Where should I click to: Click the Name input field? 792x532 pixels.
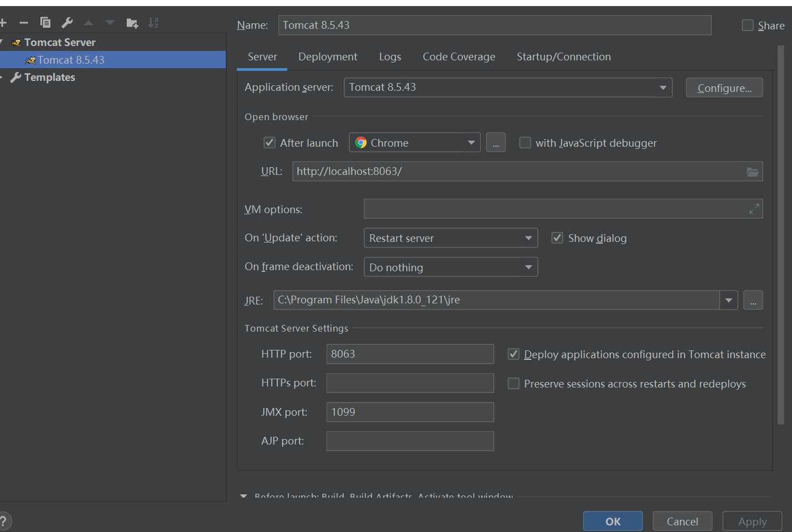(495, 25)
